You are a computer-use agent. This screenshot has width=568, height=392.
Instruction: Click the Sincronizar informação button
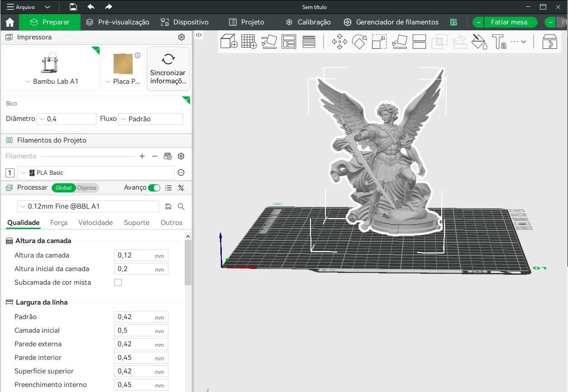click(168, 69)
